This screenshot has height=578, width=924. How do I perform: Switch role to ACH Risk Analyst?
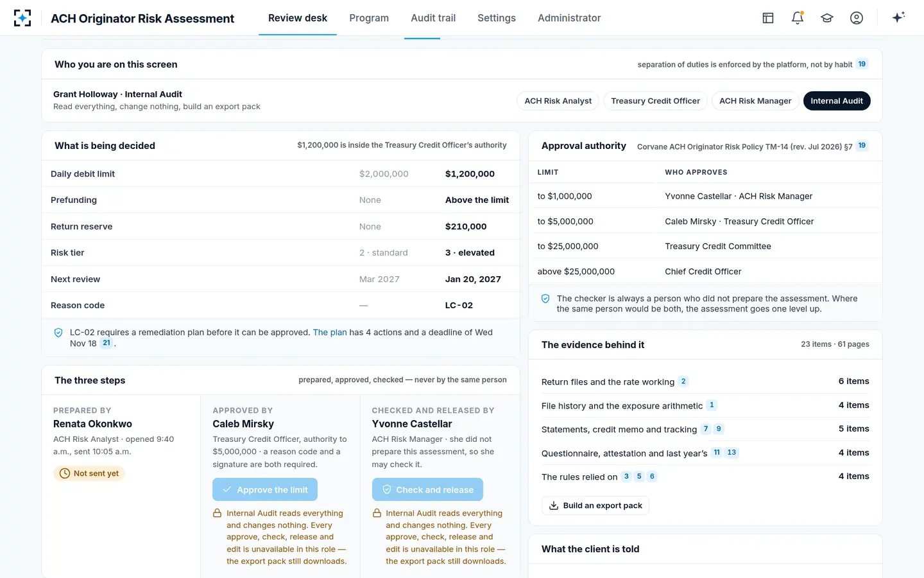[x=558, y=101]
